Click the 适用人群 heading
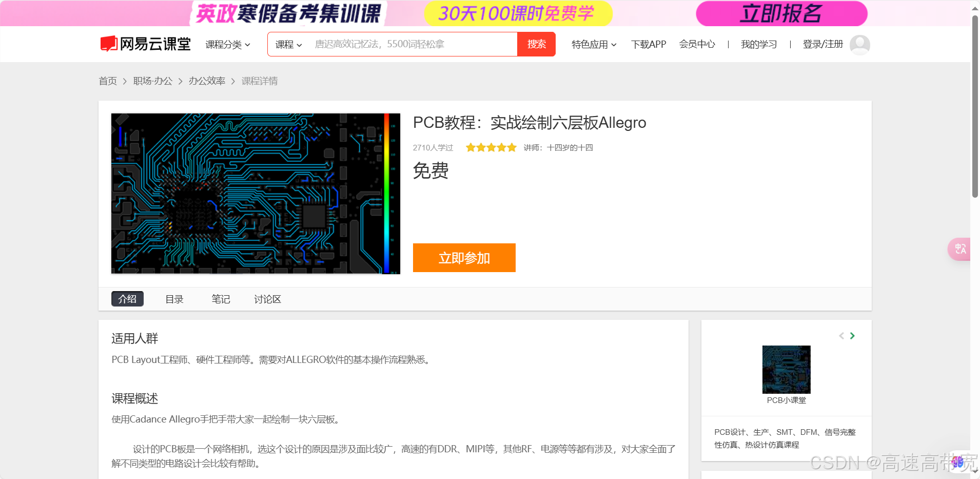 [x=135, y=339]
